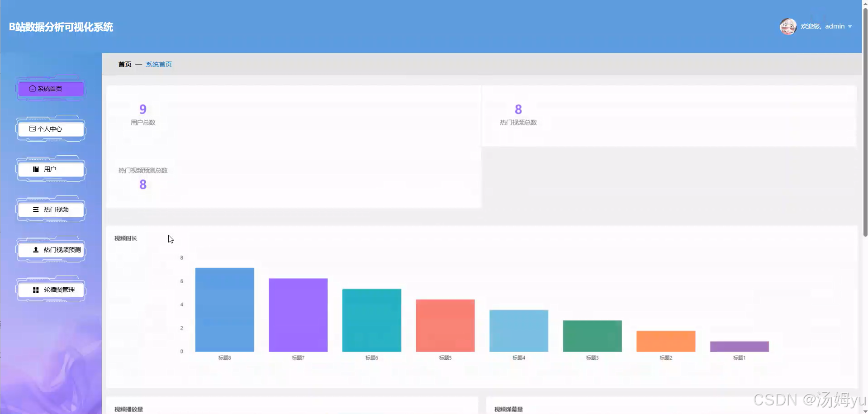
Task: Click the 热门视频总数 label
Action: point(518,123)
